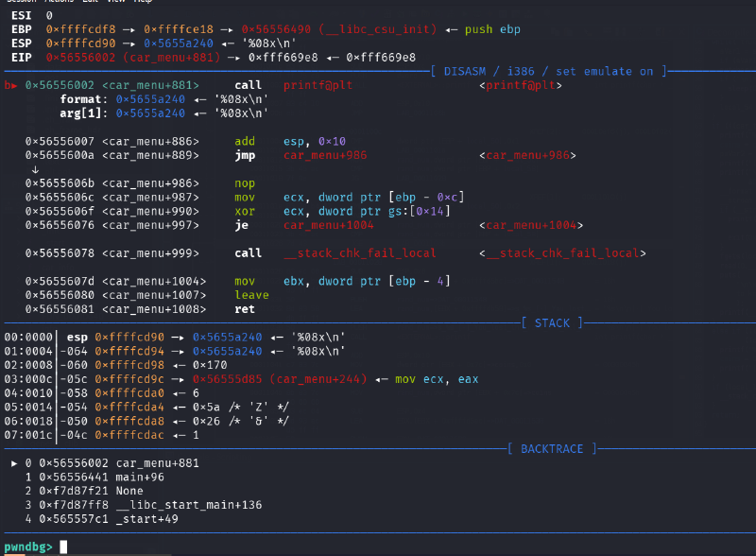Click the breakpoint marker next to car_menu+881
Screen dimensions: 756x556
tap(9, 84)
